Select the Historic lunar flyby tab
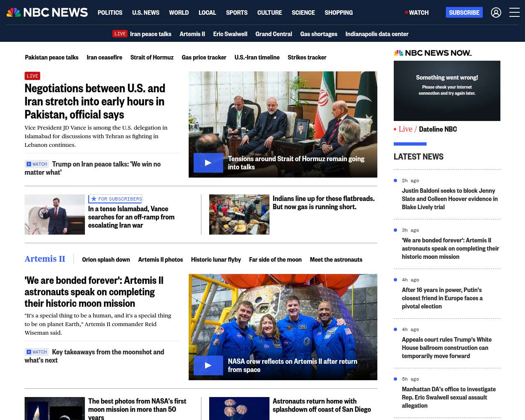Viewport: 525px width, 420px height. pyautogui.click(x=216, y=260)
